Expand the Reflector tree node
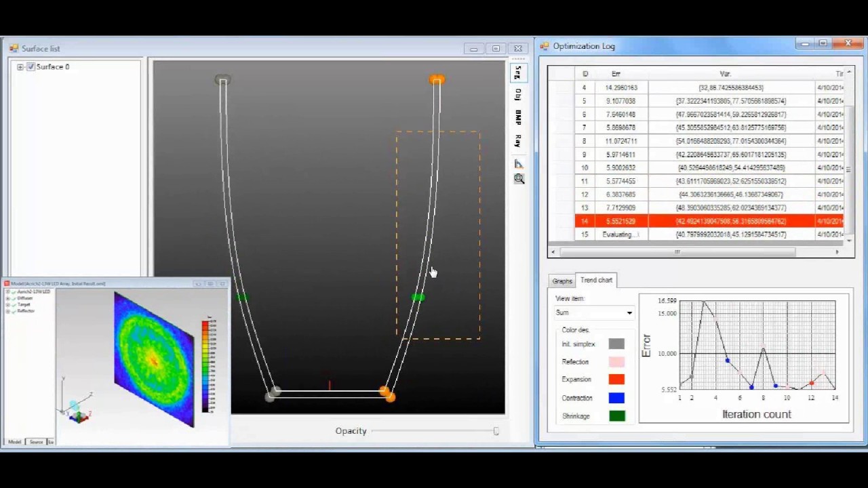Image resolution: width=868 pixels, height=488 pixels. [7, 310]
